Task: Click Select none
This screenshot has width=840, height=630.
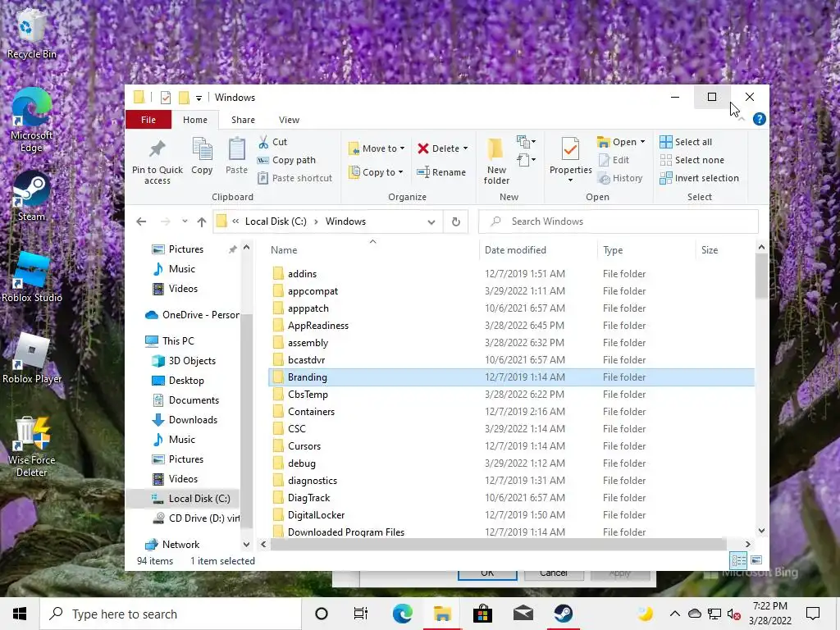Action: click(x=692, y=160)
